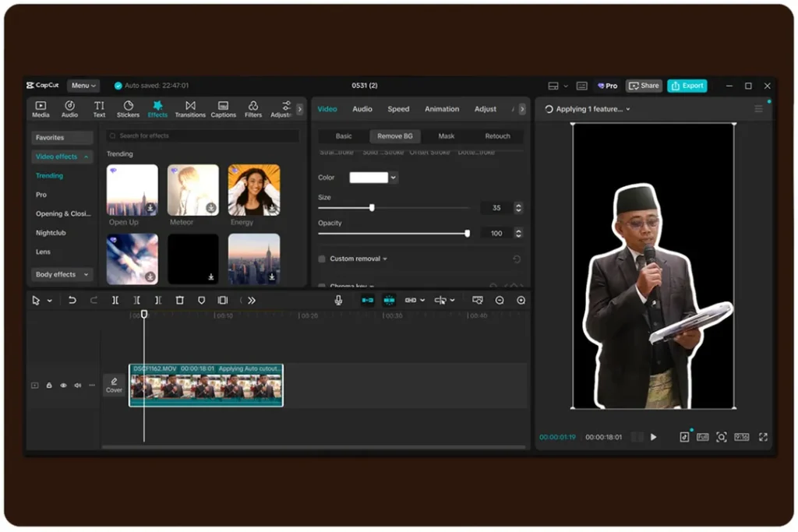The width and height of the screenshot is (798, 532).
Task: Reset Custom removal with the reset arrow
Action: [517, 259]
